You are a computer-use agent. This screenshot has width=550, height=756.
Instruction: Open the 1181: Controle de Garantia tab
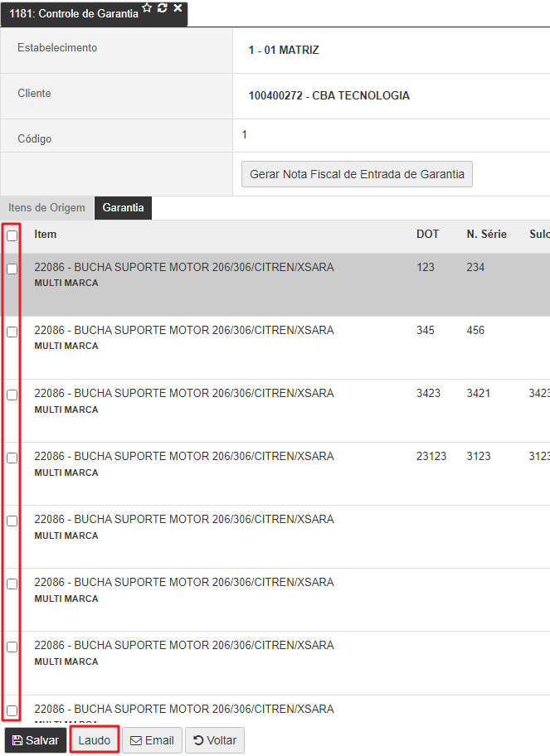click(x=74, y=13)
